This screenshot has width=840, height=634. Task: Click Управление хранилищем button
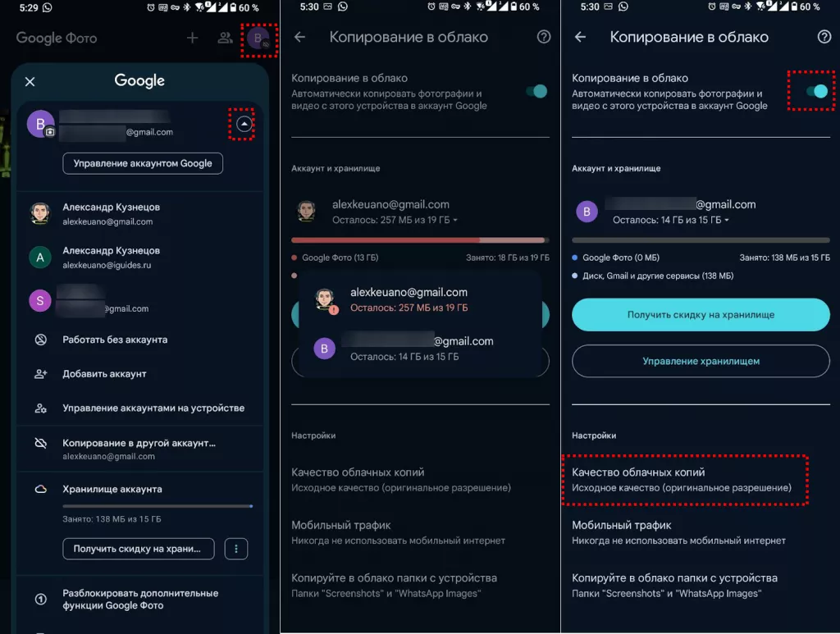tap(701, 361)
